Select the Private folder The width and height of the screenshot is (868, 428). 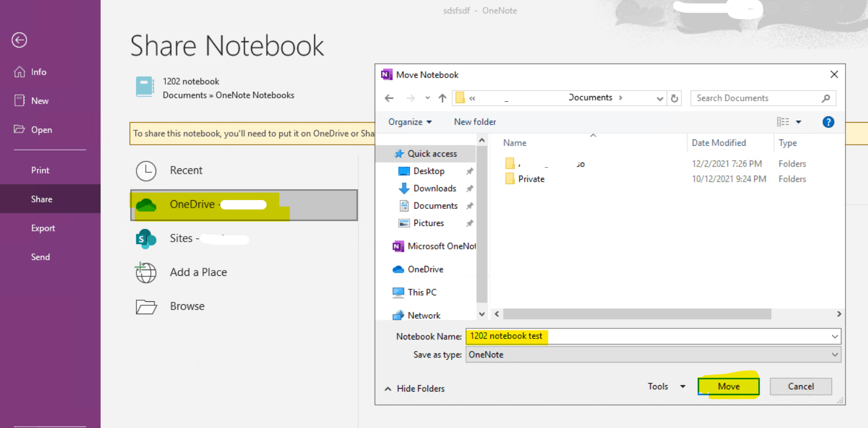pyautogui.click(x=525, y=179)
